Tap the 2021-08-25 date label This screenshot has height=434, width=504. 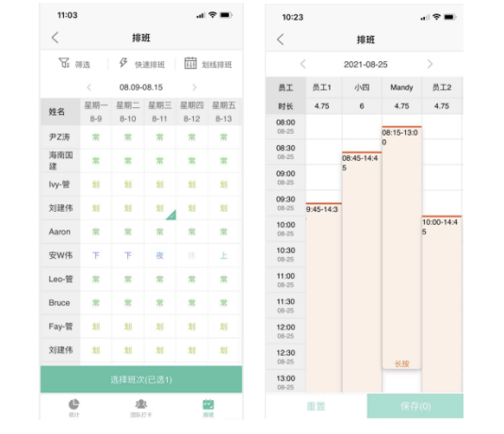[366, 65]
